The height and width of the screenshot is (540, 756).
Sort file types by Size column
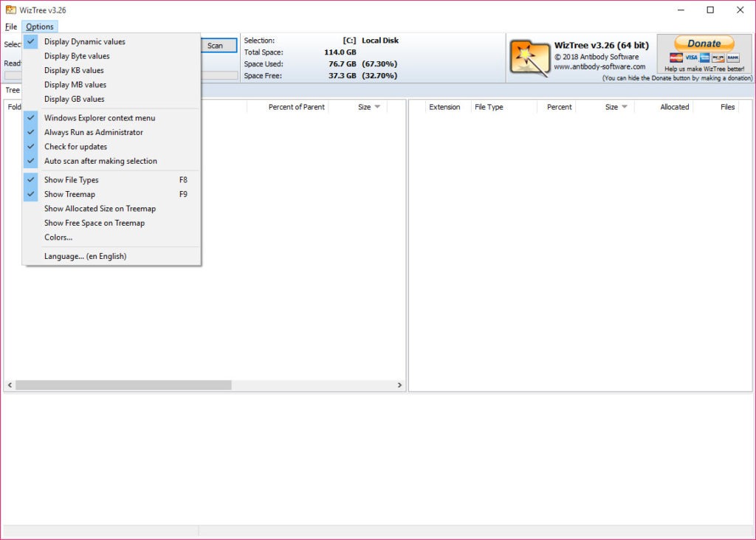(605, 107)
